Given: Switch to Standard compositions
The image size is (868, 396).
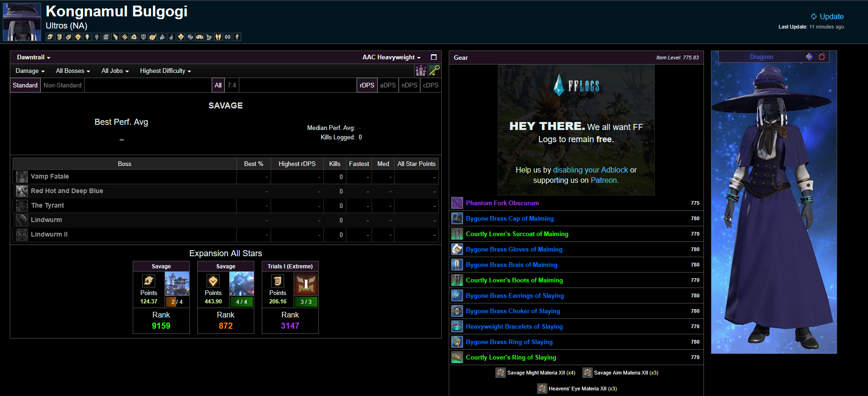Looking at the screenshot, I should click(x=25, y=85).
